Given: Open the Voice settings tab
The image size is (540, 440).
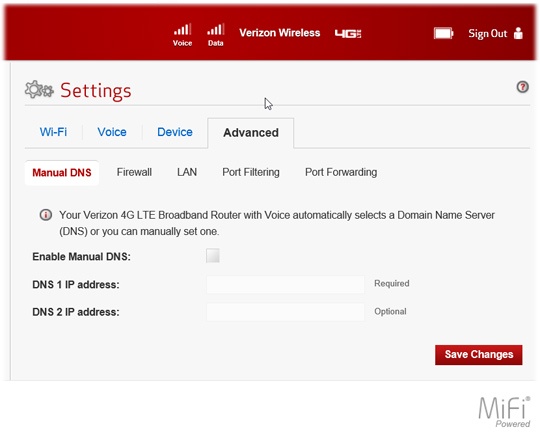Looking at the screenshot, I should (x=112, y=132).
